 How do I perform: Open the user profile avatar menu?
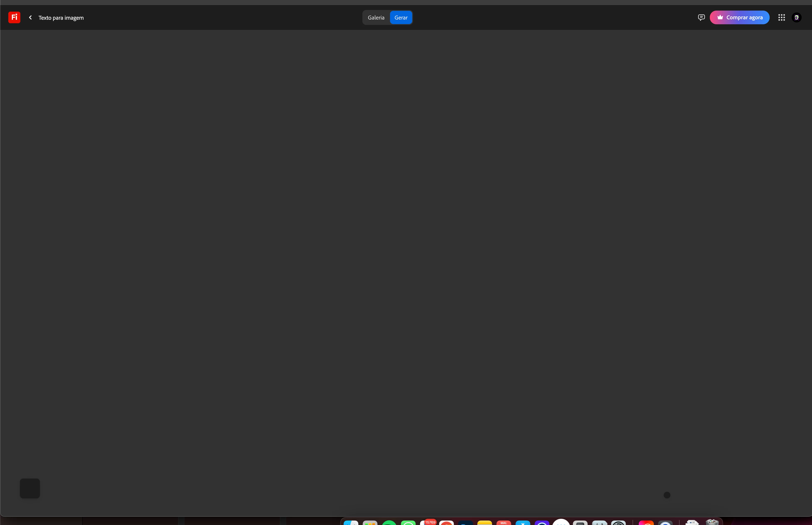[x=797, y=17]
